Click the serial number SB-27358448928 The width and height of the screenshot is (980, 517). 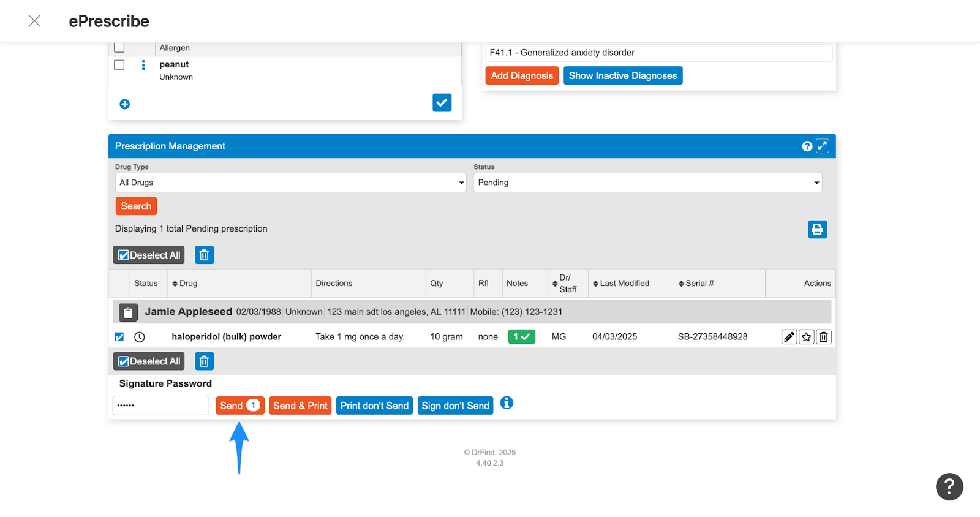[x=713, y=337]
